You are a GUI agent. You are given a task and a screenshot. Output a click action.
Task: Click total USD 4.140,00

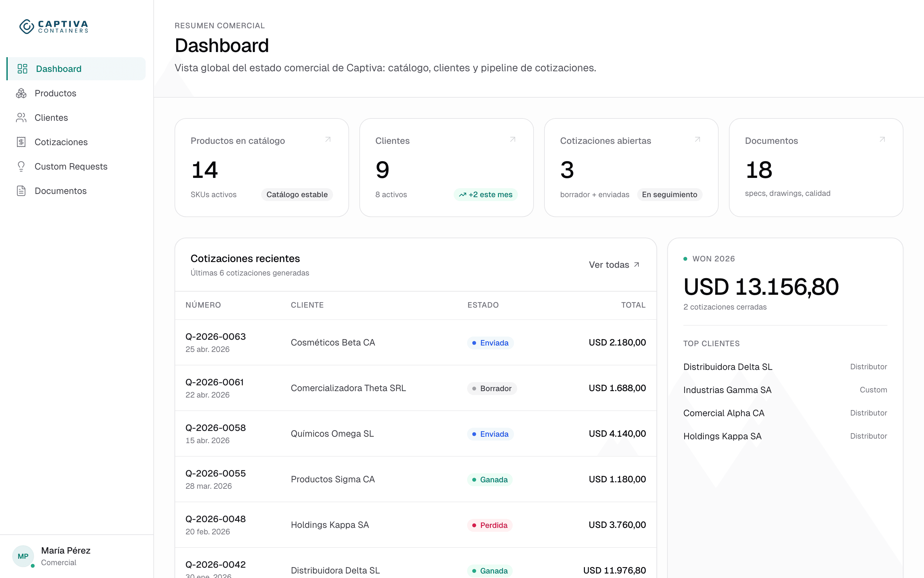617,433
